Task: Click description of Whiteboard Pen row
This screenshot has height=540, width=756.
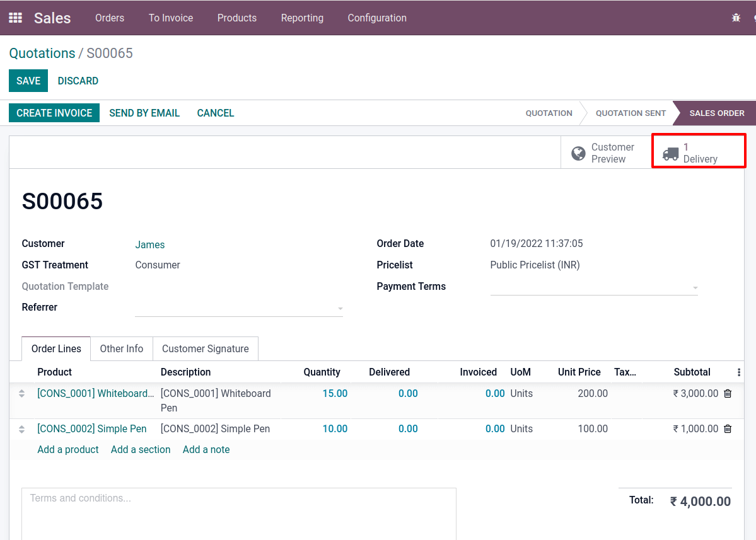Action: (x=216, y=401)
